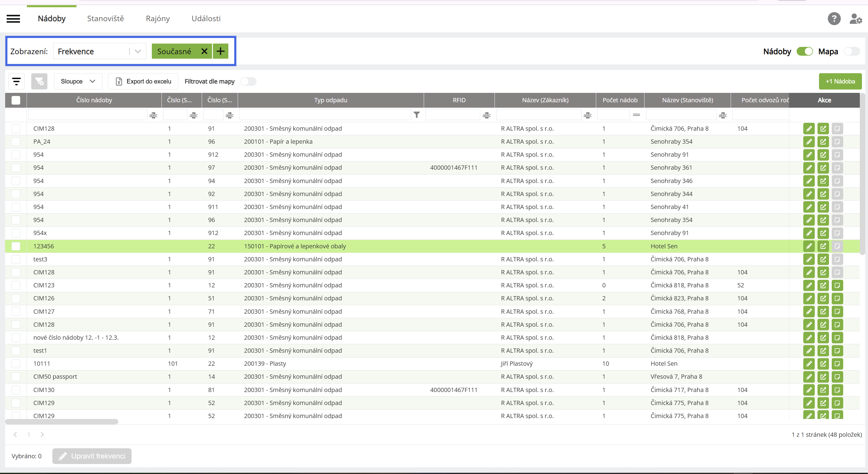Click the note icon for CIM126 row
Viewport: 868px width, 474px height.
point(837,298)
